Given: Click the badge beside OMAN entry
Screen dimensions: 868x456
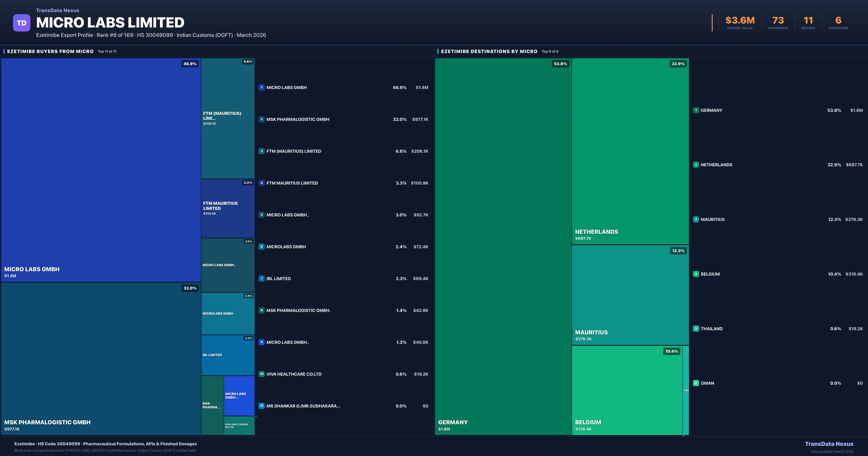Looking at the screenshot, I should pyautogui.click(x=696, y=383).
